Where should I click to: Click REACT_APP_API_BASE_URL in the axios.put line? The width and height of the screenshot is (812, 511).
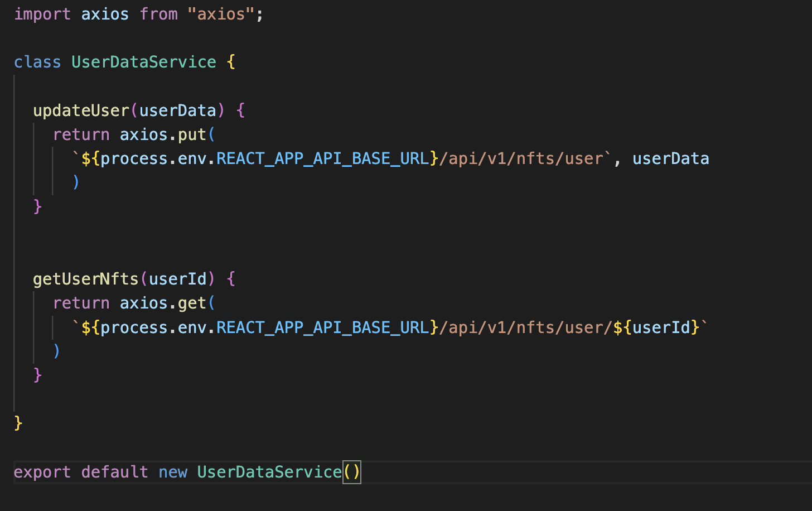pos(323,158)
